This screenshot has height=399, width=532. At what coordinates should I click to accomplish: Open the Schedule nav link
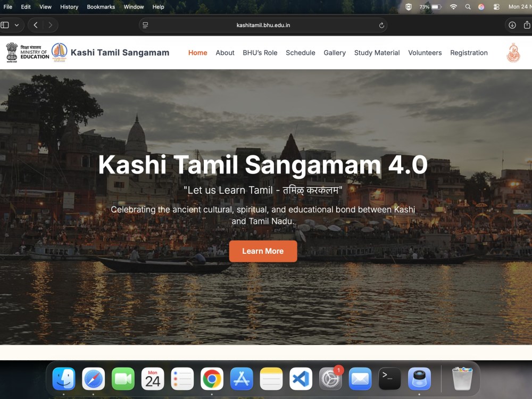pos(300,53)
